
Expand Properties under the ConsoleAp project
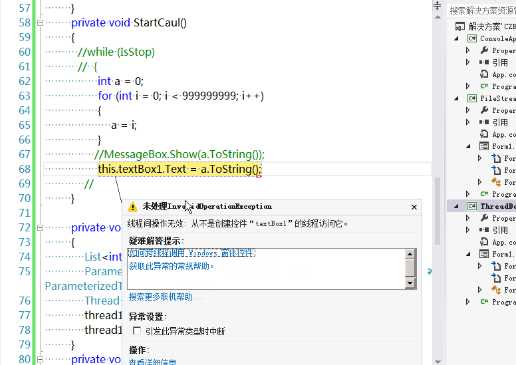pyautogui.click(x=468, y=50)
